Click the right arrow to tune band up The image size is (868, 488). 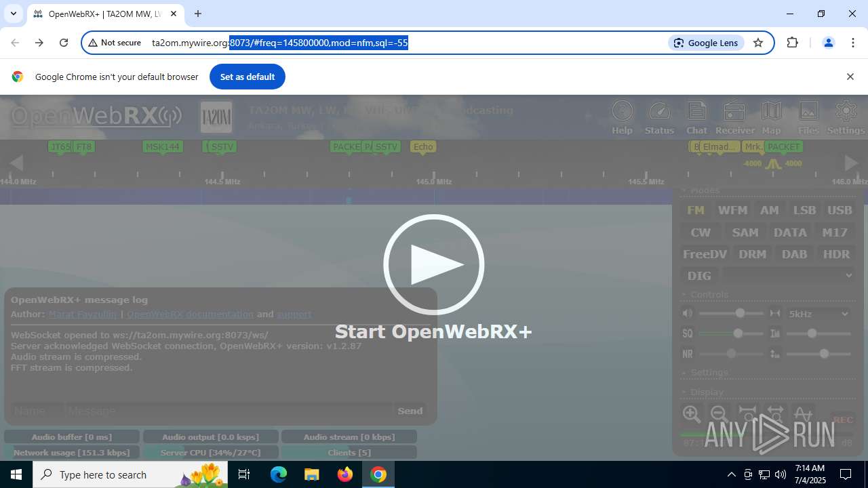coord(851,163)
